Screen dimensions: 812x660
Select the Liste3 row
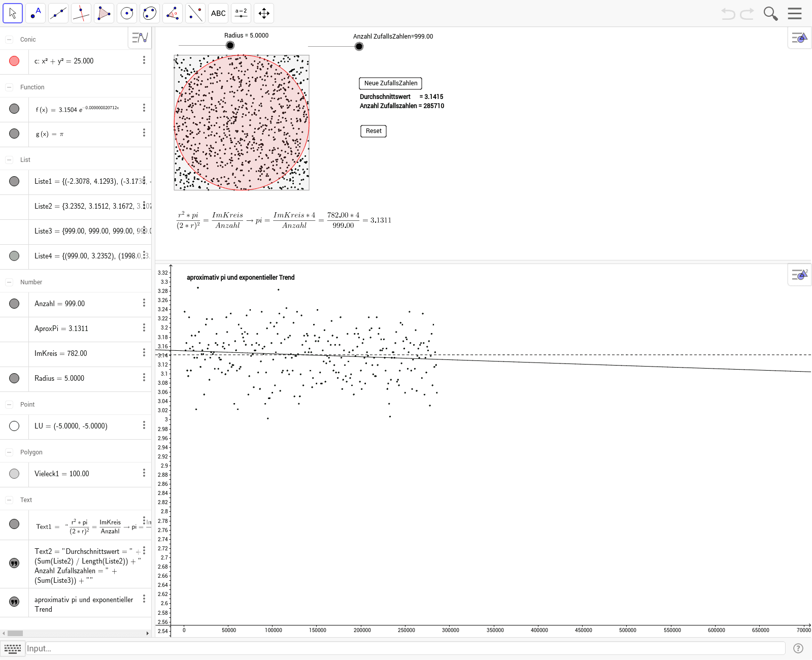tap(76, 231)
